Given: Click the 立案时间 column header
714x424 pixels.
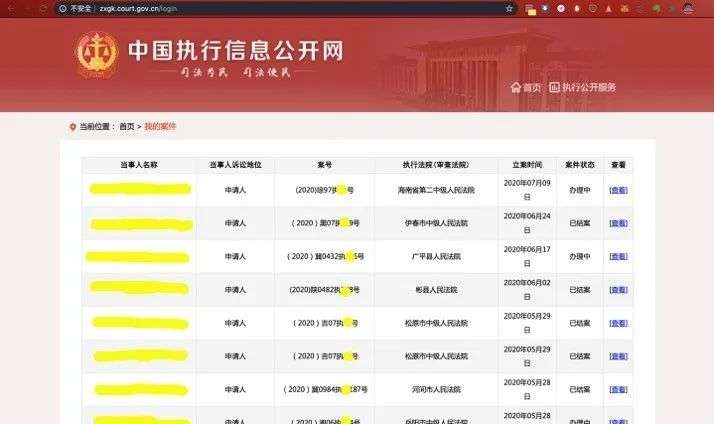Looking at the screenshot, I should pyautogui.click(x=527, y=165).
